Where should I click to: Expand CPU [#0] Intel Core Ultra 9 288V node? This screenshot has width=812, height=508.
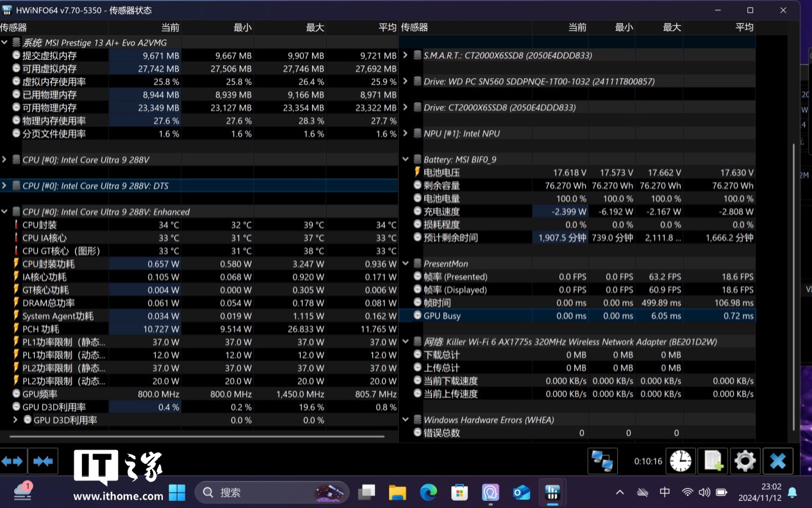(4, 160)
